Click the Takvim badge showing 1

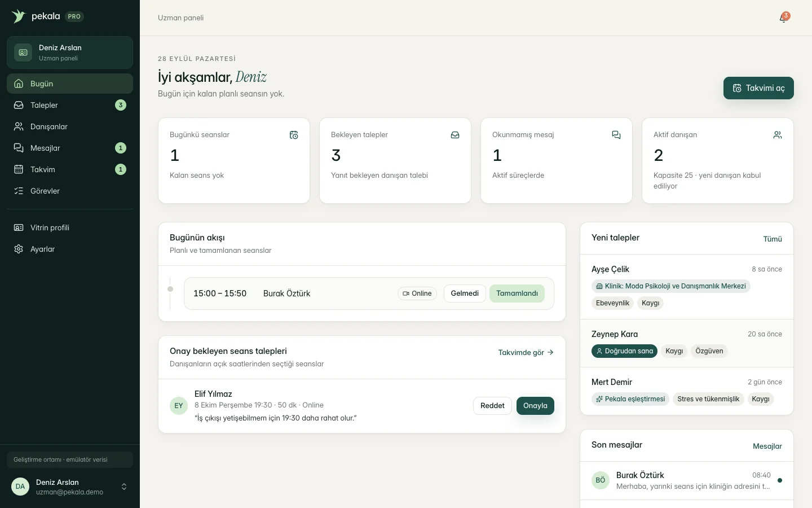tap(121, 169)
